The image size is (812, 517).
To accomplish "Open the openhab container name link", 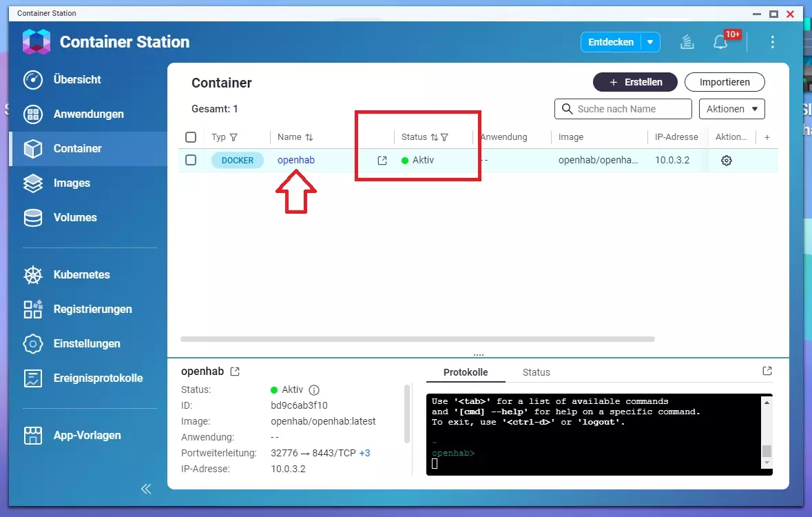I will pyautogui.click(x=295, y=160).
